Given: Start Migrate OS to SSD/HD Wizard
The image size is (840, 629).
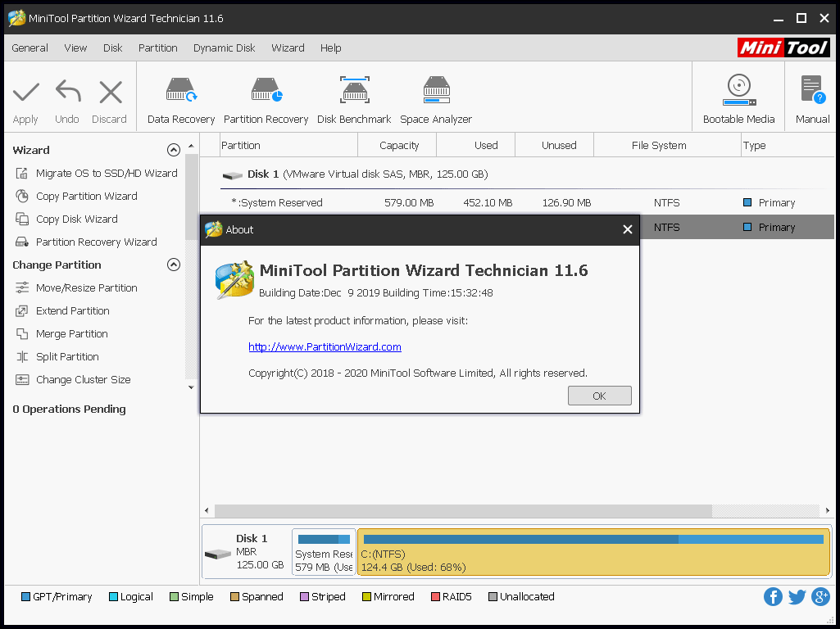Looking at the screenshot, I should pos(97,174).
